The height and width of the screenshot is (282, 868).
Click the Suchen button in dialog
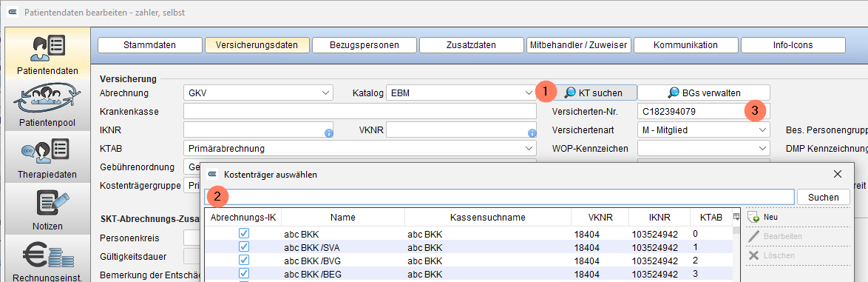pos(823,197)
